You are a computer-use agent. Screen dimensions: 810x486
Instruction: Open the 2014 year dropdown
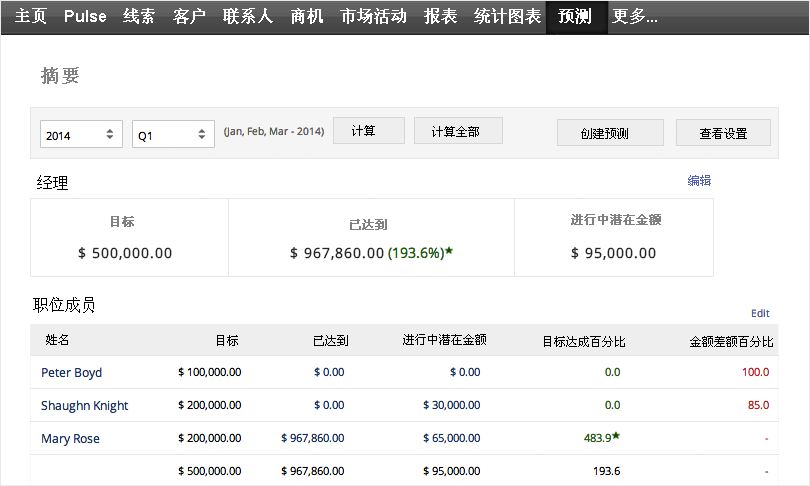(x=81, y=134)
